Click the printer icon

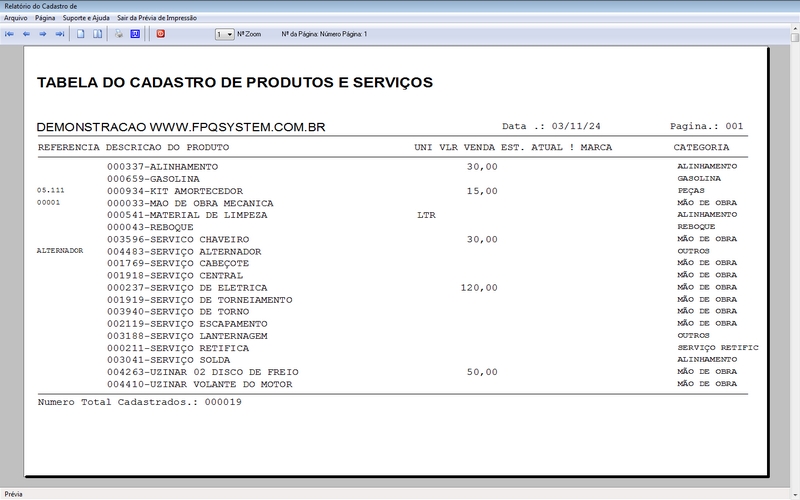[x=118, y=34]
